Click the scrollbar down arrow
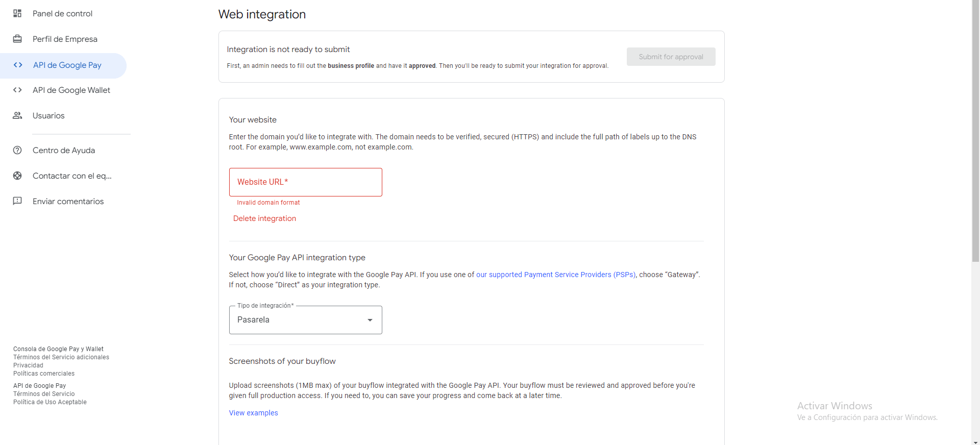980x445 pixels. 975,441
